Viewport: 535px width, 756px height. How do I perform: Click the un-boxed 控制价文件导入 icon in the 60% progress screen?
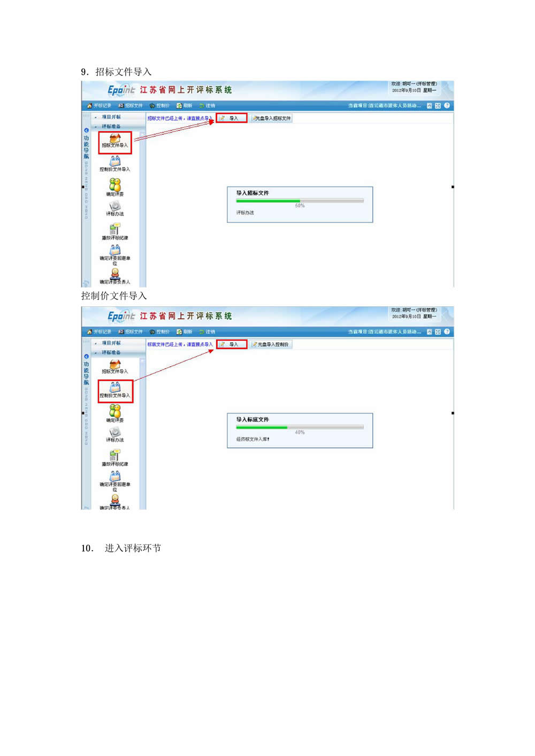coord(115,164)
